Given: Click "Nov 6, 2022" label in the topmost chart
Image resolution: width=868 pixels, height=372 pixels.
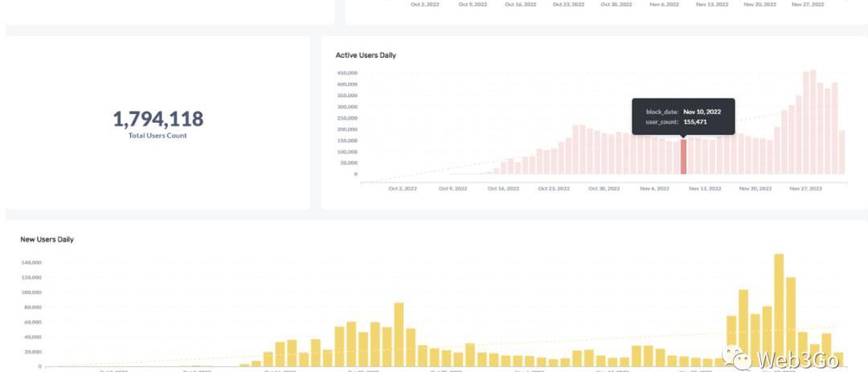Looking at the screenshot, I should point(663,5).
